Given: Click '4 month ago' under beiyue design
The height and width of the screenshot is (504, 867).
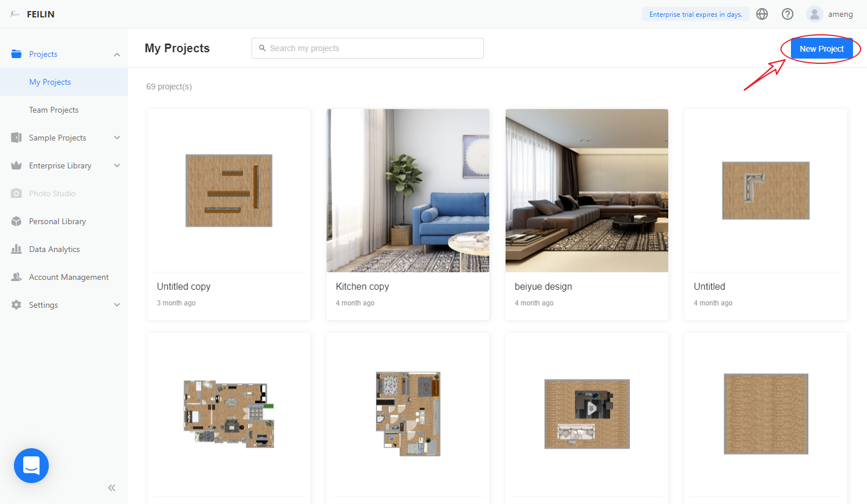Looking at the screenshot, I should coord(534,303).
